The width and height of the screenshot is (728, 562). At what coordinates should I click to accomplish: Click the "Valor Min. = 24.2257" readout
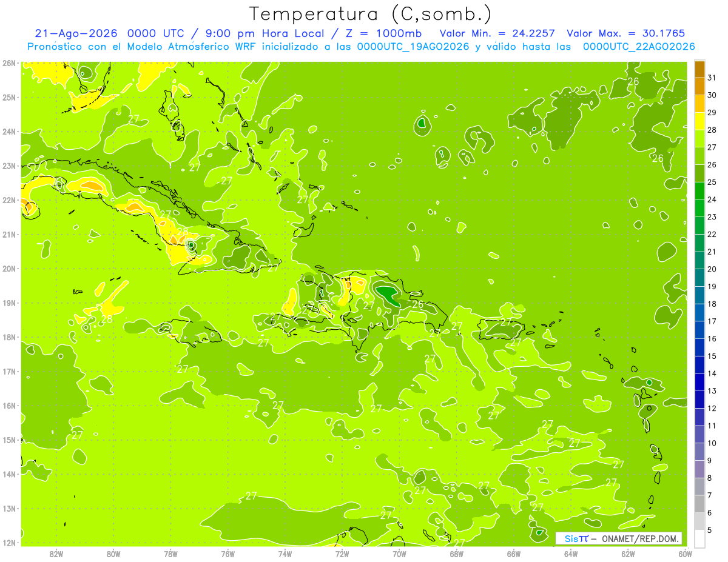498,33
